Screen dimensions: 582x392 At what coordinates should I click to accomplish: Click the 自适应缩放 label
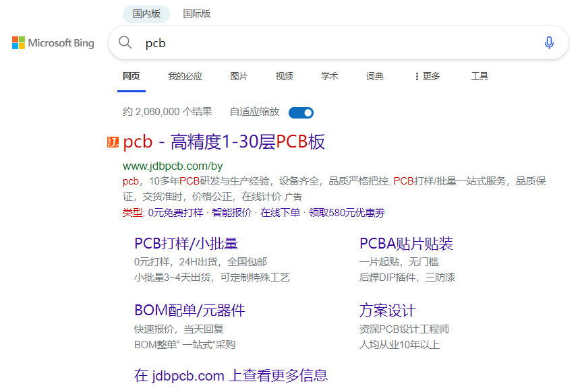tap(255, 112)
